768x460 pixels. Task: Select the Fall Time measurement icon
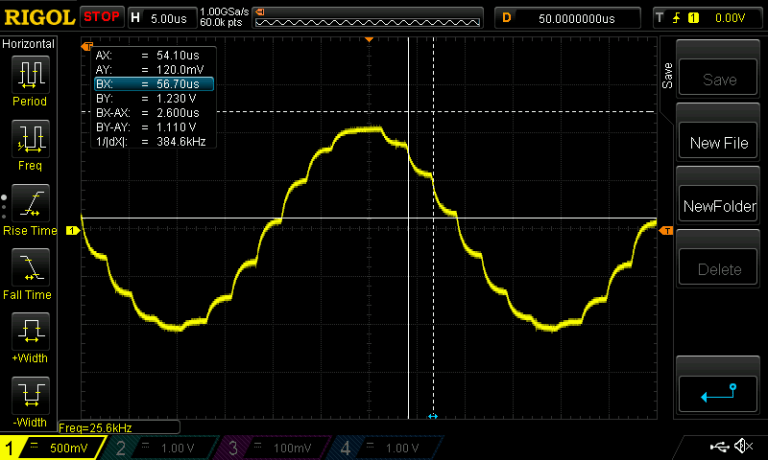[x=30, y=267]
